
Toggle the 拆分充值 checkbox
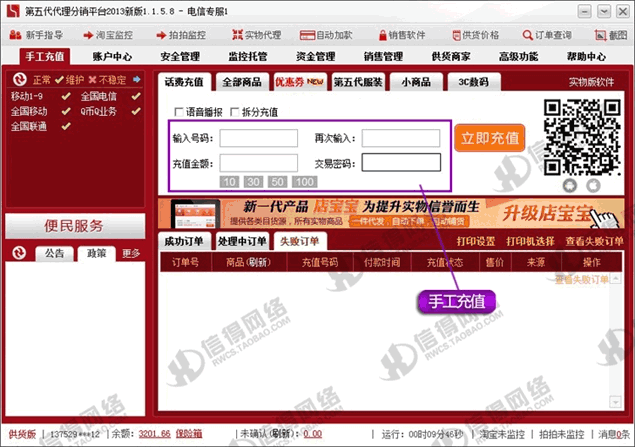tap(235, 112)
